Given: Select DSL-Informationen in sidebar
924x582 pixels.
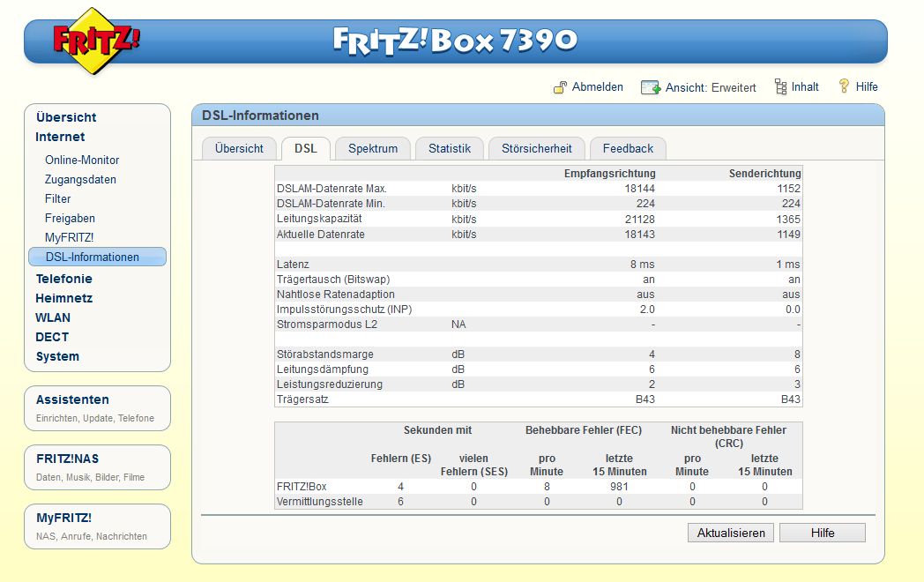Looking at the screenshot, I should [x=97, y=257].
